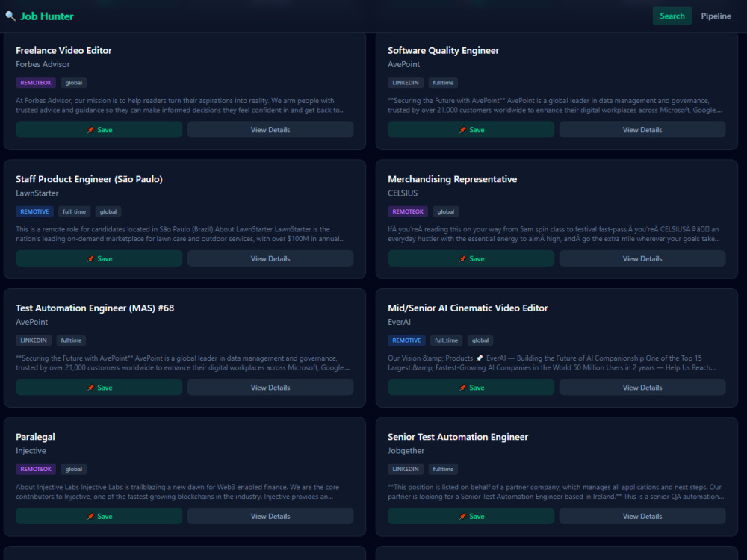Screen dimensions: 747x560
Task: View details for Paralegal job
Action: click(270, 516)
